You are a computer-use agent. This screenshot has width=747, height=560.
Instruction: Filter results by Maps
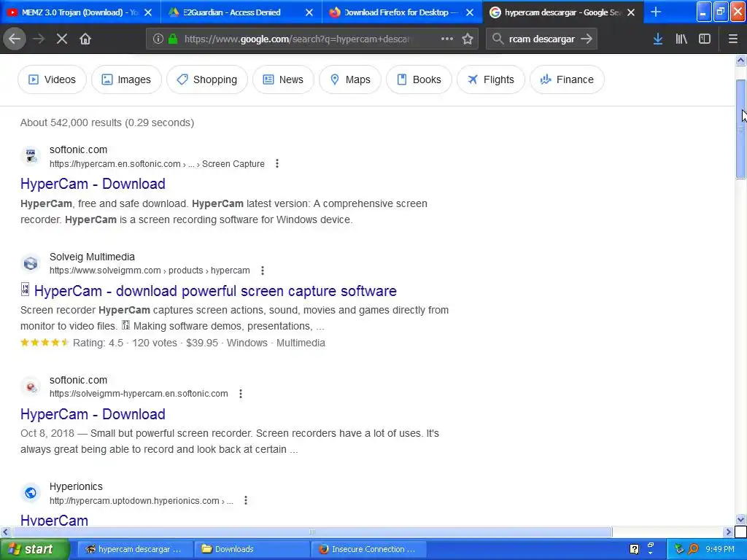coord(350,79)
